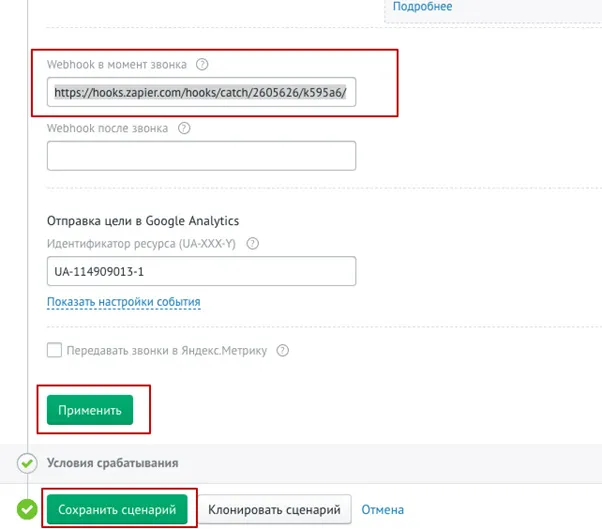Click the Webhook в момент звонка label
The width and height of the screenshot is (602, 529).
point(117,64)
